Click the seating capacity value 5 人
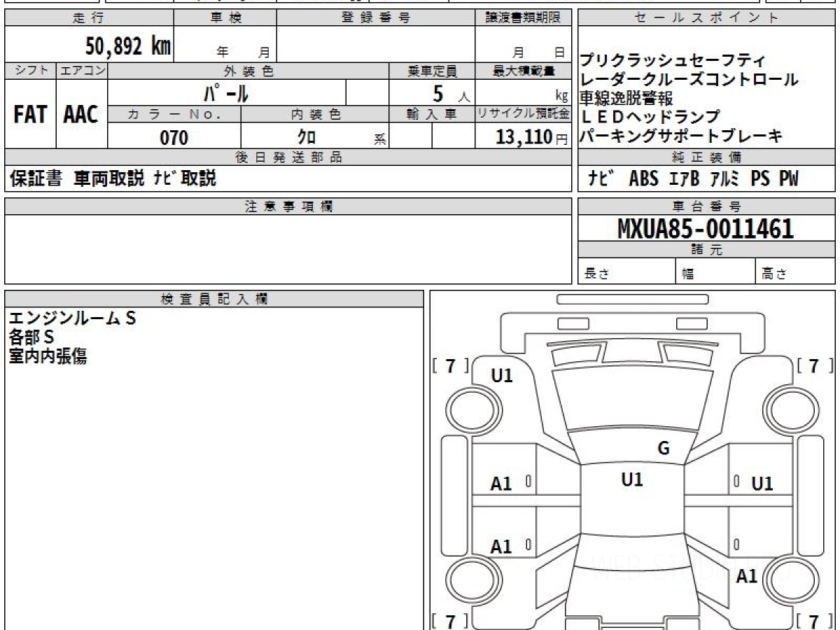The width and height of the screenshot is (840, 630). pyautogui.click(x=451, y=92)
